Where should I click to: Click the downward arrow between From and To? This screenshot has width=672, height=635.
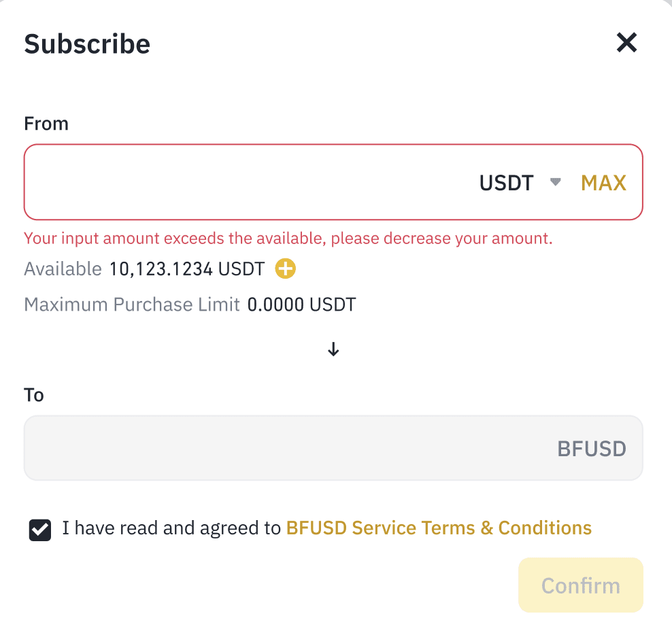point(333,349)
